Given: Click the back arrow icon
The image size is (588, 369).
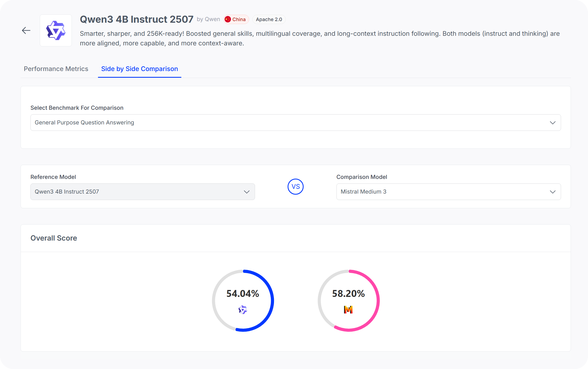Looking at the screenshot, I should pos(26,30).
